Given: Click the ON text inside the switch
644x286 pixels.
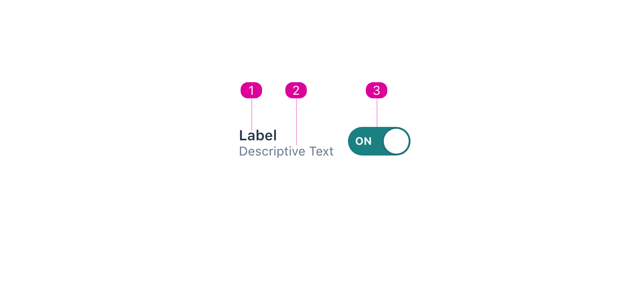Looking at the screenshot, I should coord(363,141).
